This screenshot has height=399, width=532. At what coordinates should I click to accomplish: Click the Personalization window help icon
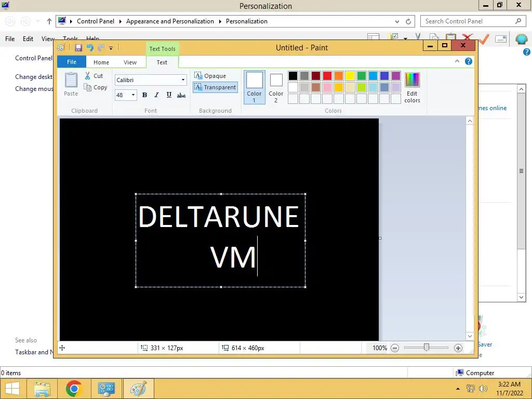527,52
